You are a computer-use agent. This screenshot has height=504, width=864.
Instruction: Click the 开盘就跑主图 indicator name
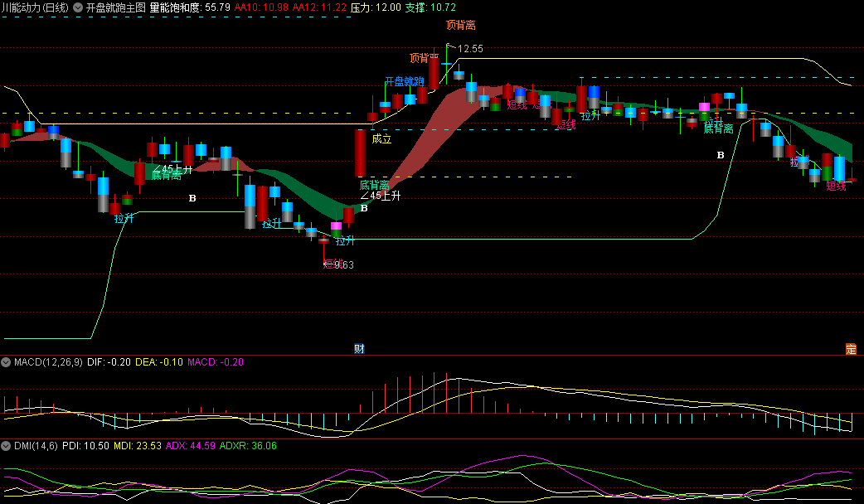[x=116, y=7]
